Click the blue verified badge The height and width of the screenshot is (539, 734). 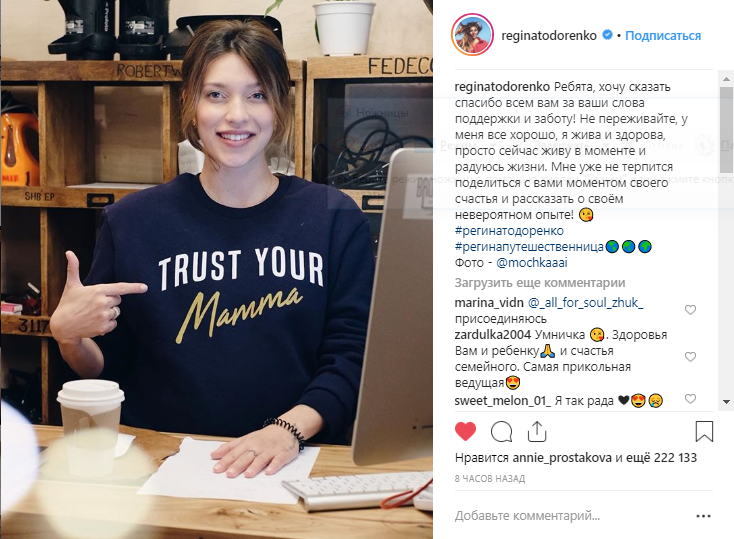click(607, 35)
